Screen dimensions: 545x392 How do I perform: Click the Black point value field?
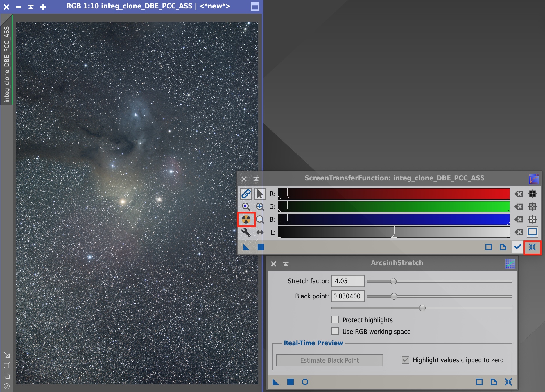coord(347,296)
